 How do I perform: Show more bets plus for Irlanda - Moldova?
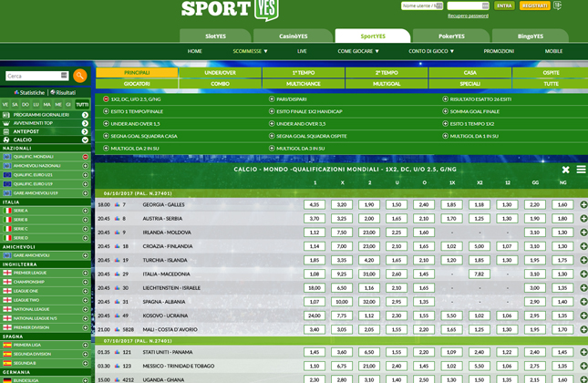[x=583, y=233]
